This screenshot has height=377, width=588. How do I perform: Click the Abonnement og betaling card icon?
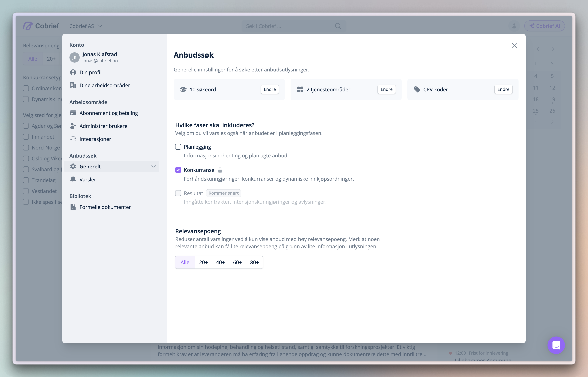73,113
